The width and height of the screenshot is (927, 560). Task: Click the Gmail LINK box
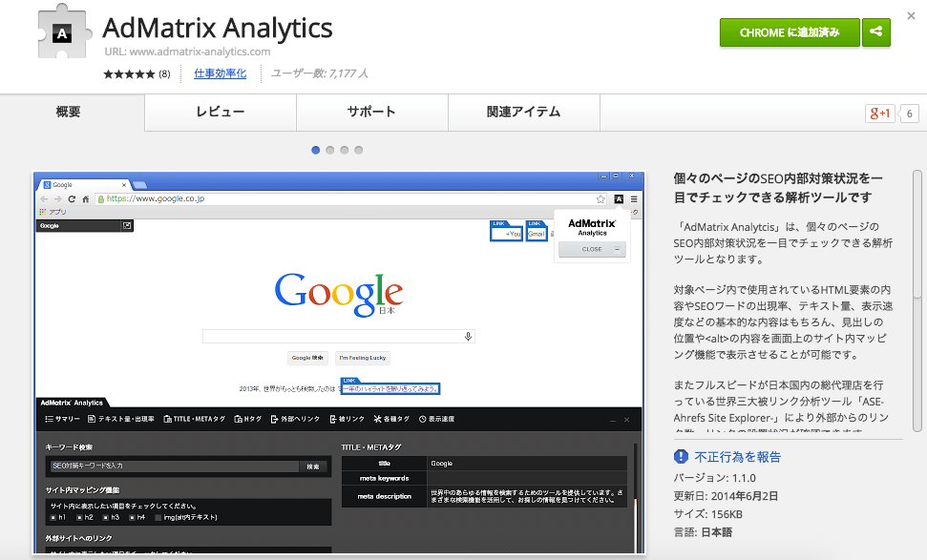537,234
